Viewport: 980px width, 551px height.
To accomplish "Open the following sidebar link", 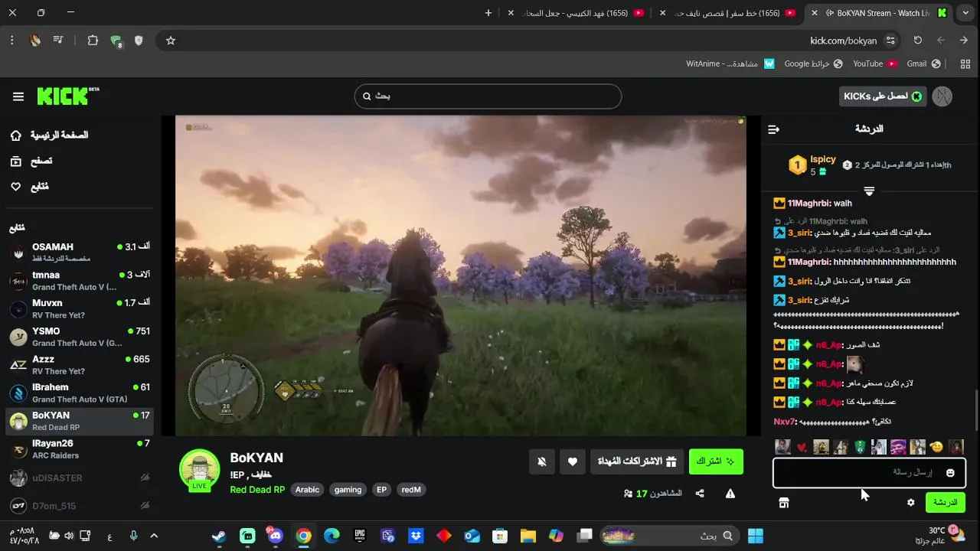I will click(29, 187).
